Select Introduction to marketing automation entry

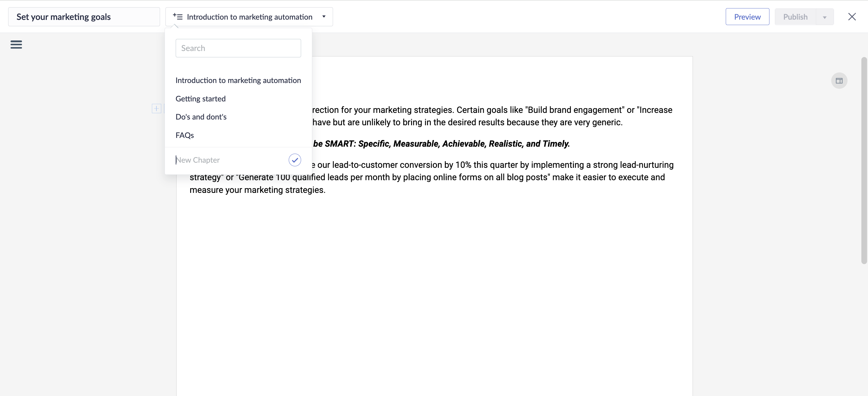click(x=238, y=81)
